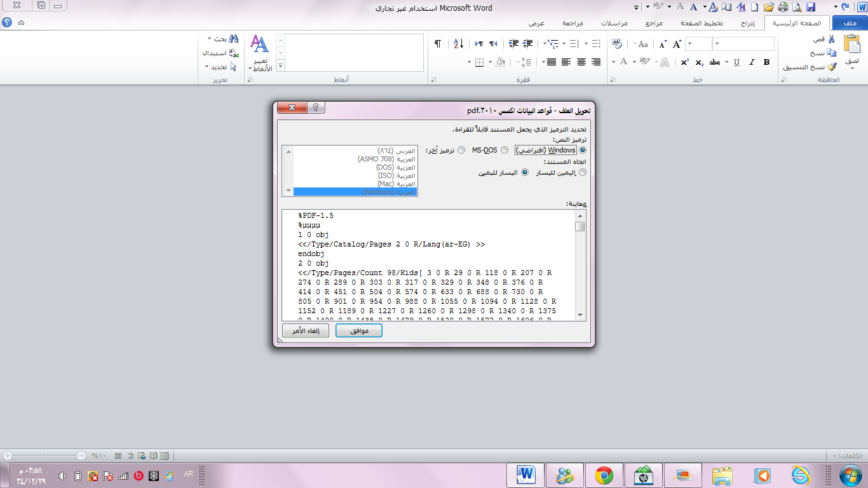Screen dimensions: 868x488
Task: Click Save icon in quick access toolbar
Action: tap(811, 7)
